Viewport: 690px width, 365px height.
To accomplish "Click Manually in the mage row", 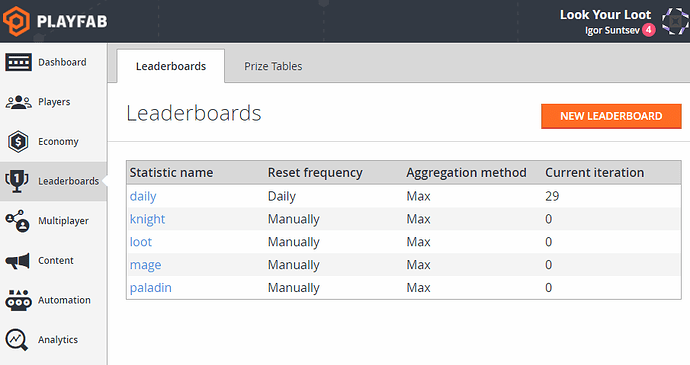I will click(x=294, y=265).
